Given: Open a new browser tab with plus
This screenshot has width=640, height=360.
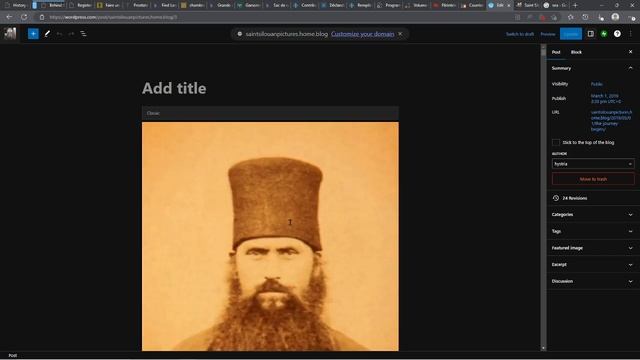Looking at the screenshot, I should click(575, 5).
